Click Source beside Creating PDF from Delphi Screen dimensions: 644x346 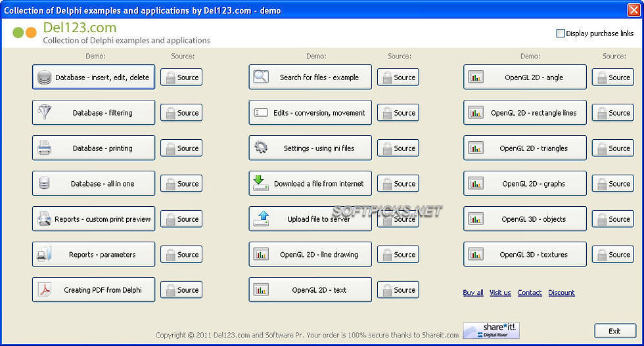[181, 290]
